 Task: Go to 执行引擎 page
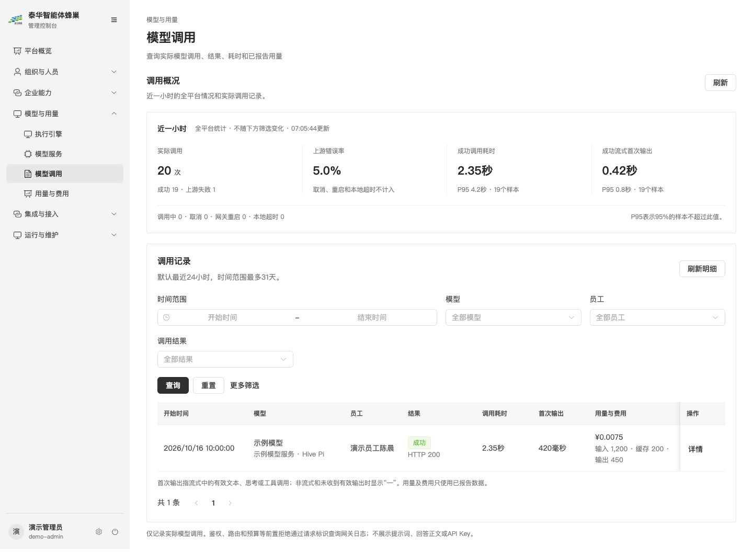65,134
